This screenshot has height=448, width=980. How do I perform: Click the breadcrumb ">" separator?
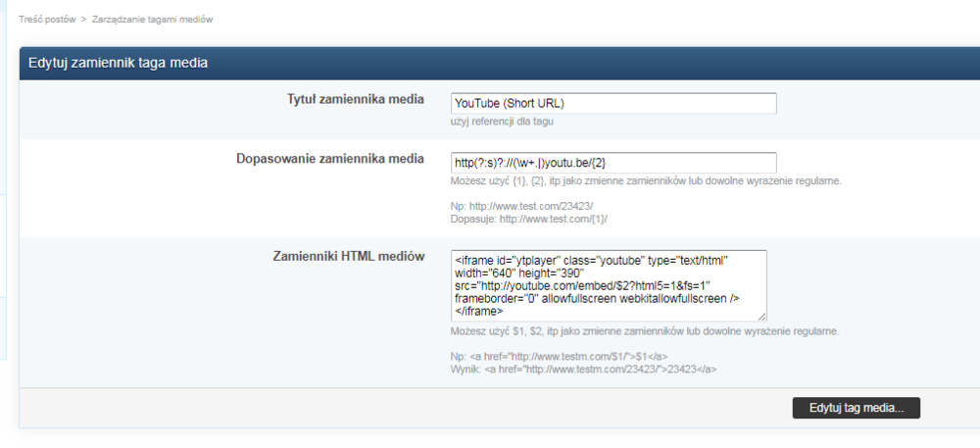pos(84,20)
